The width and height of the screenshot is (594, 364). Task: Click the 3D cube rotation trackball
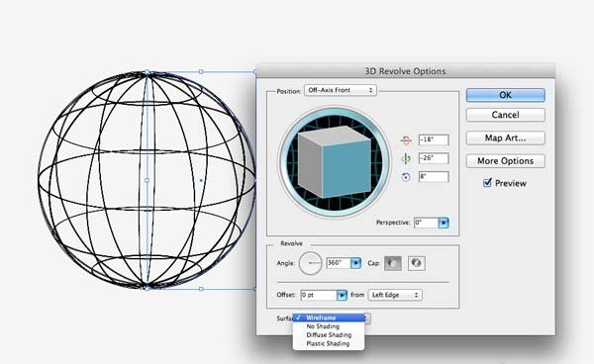click(x=335, y=161)
